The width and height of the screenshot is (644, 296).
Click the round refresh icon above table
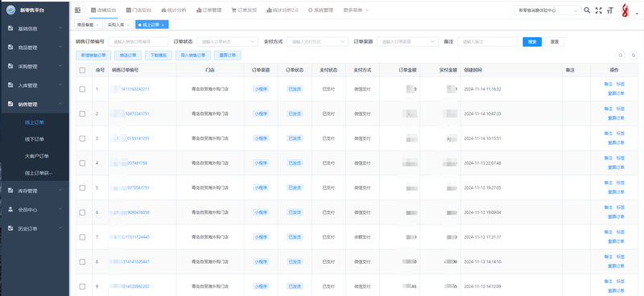[634, 55]
